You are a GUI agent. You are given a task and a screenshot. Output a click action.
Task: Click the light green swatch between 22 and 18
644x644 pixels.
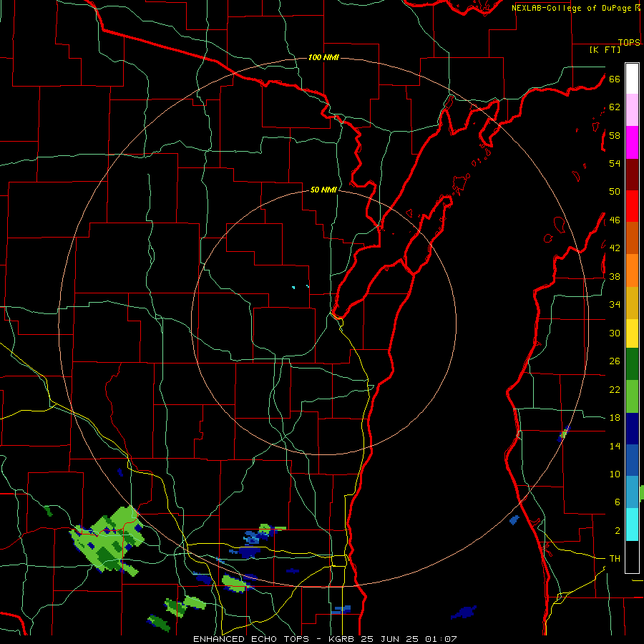(632, 396)
